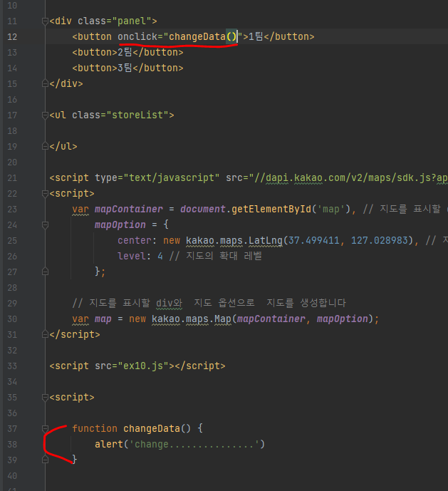Click line number 37 in gutter

[x=12, y=429]
